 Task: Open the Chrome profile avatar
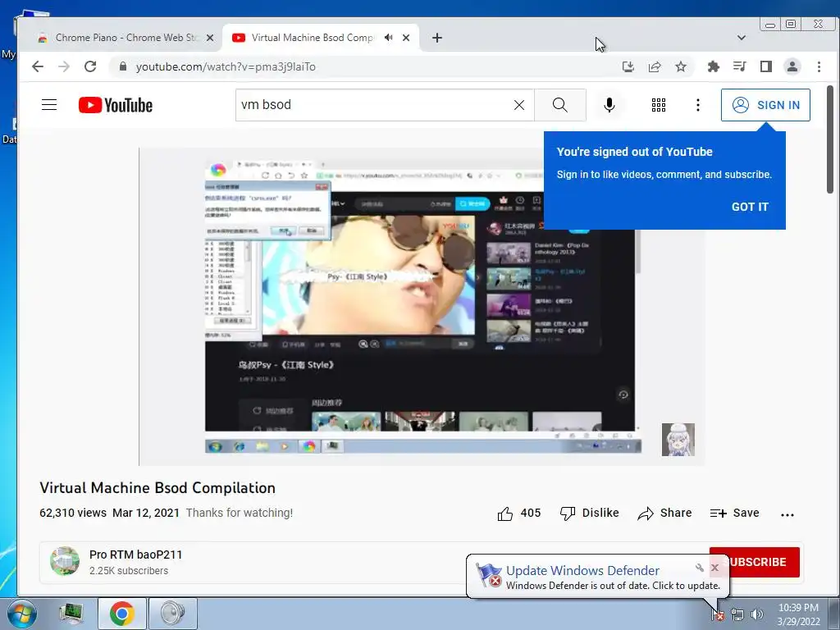792,66
